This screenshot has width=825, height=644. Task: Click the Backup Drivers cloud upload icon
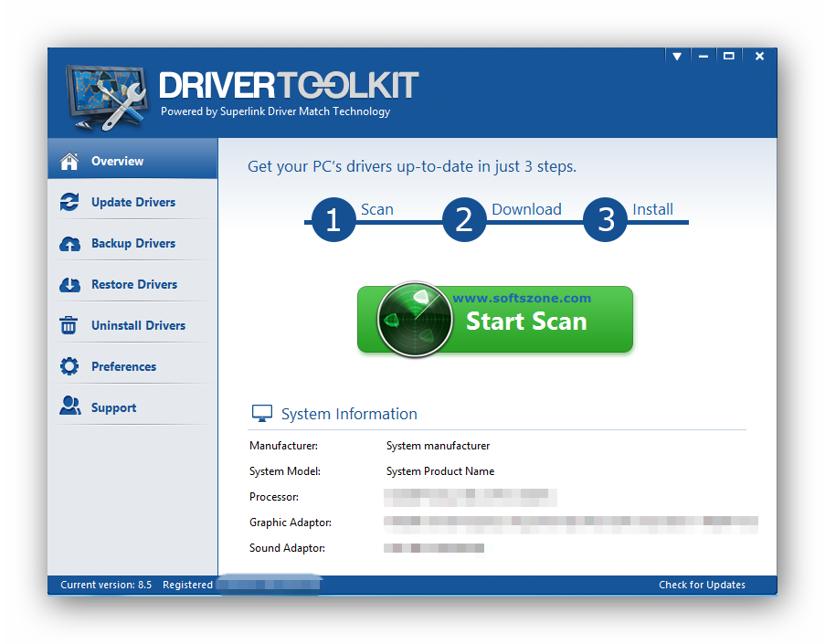click(69, 244)
